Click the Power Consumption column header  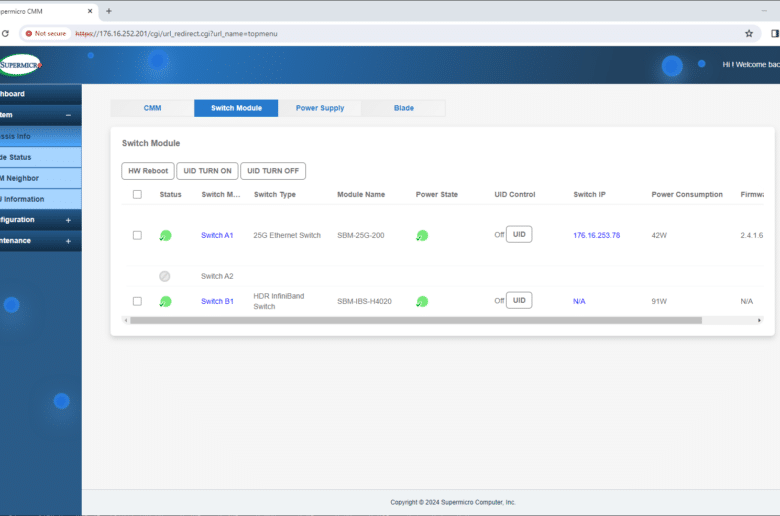pos(687,195)
